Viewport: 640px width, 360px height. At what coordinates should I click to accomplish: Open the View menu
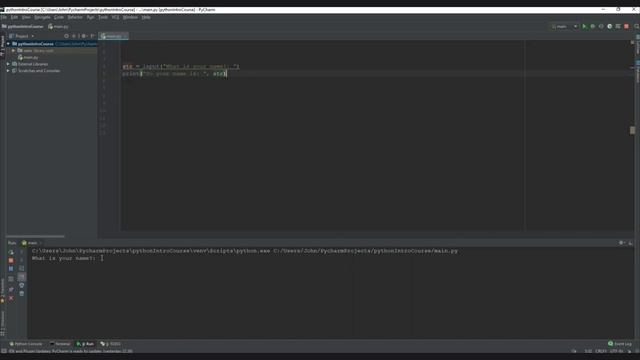[x=26, y=17]
